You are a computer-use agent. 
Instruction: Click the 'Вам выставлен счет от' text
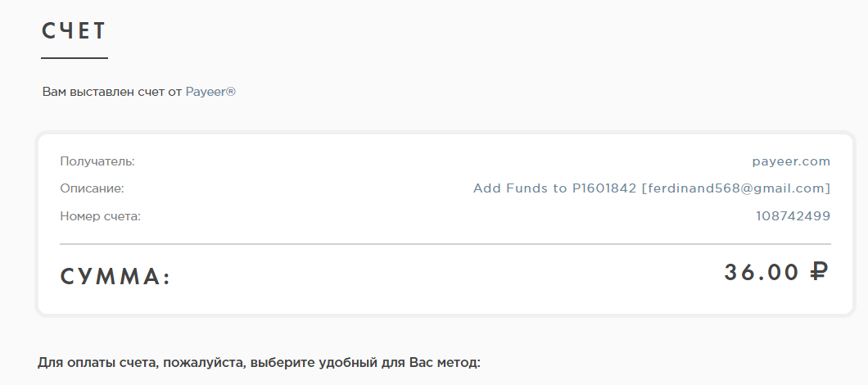click(x=112, y=92)
